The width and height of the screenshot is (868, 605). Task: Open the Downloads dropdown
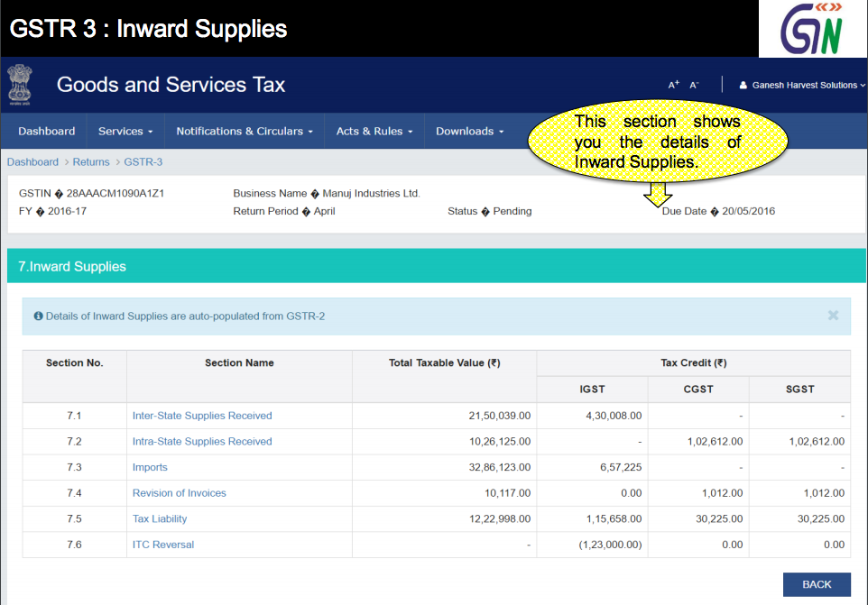tap(468, 131)
